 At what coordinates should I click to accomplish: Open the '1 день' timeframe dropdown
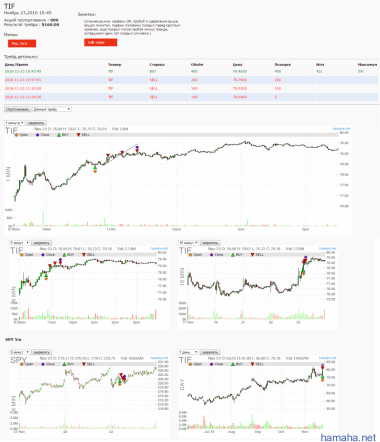coord(188,352)
